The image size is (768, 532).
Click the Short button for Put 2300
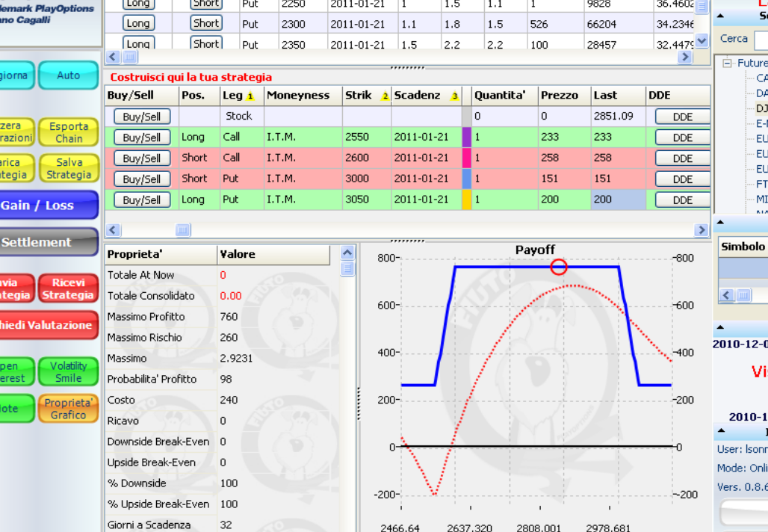coord(206,23)
